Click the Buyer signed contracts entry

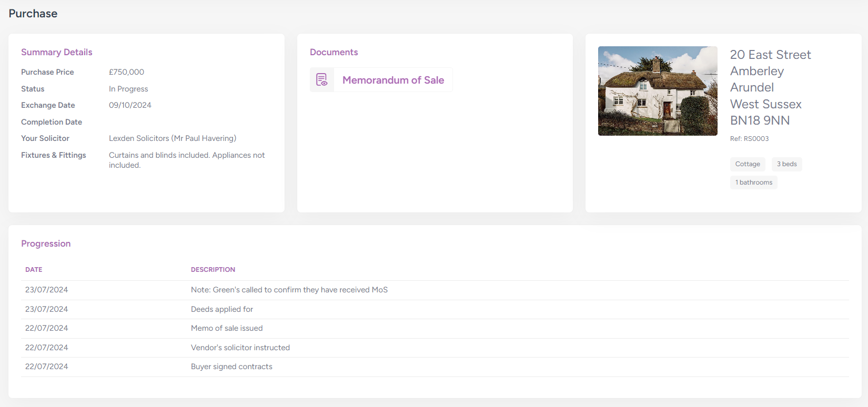click(x=231, y=367)
